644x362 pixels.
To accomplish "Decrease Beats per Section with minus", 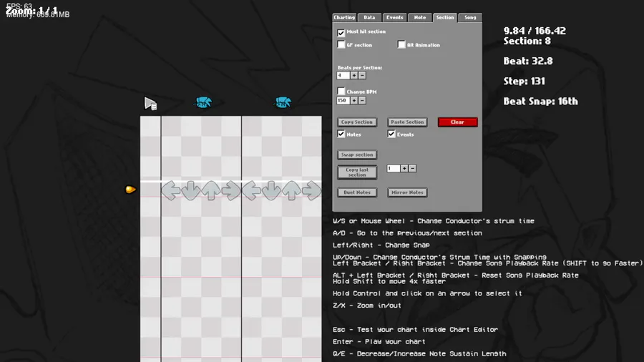I will click(362, 76).
